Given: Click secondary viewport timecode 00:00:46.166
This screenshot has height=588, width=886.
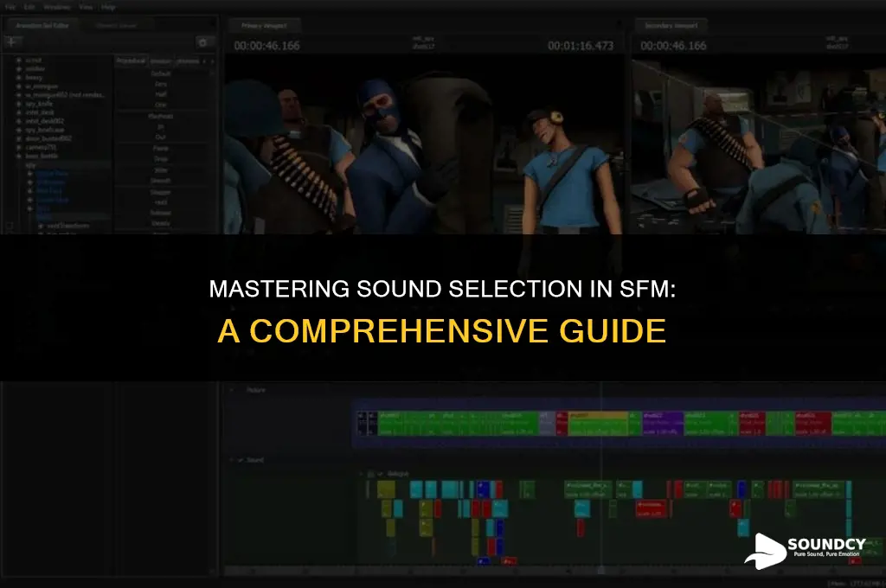Looking at the screenshot, I should (673, 46).
